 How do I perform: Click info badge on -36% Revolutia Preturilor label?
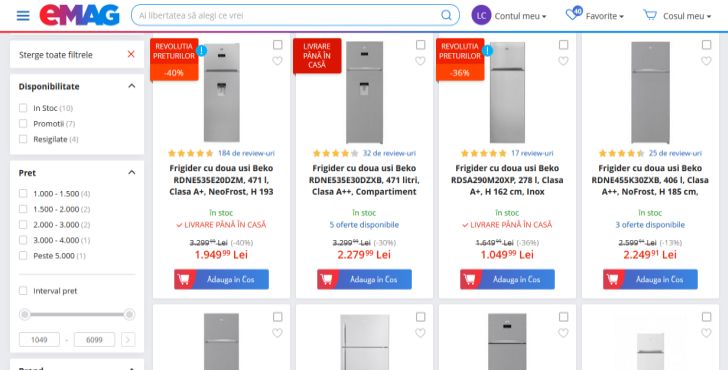487,50
